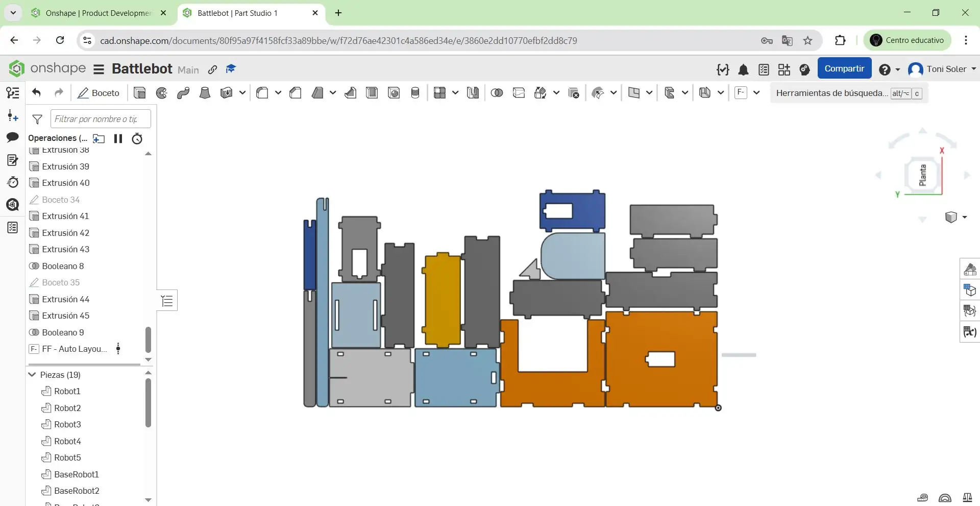Click the feature list vertical scrollbar
This screenshot has width=980, height=506.
148,340
